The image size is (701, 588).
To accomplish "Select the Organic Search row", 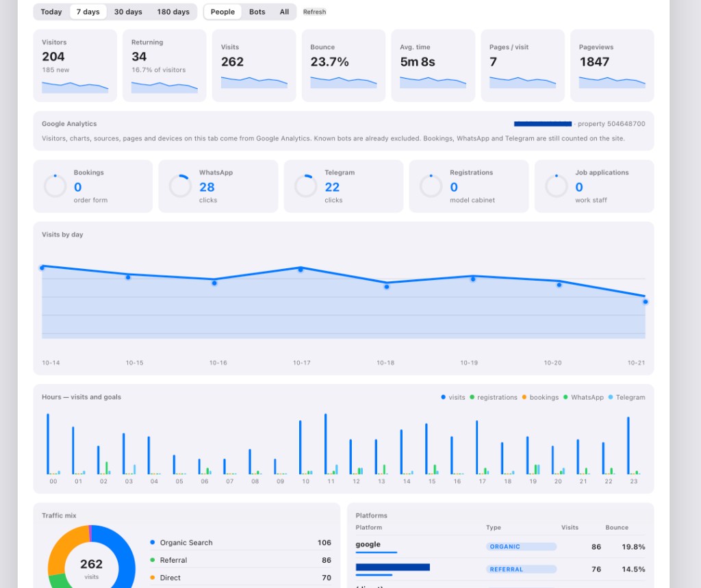I will 240,542.
